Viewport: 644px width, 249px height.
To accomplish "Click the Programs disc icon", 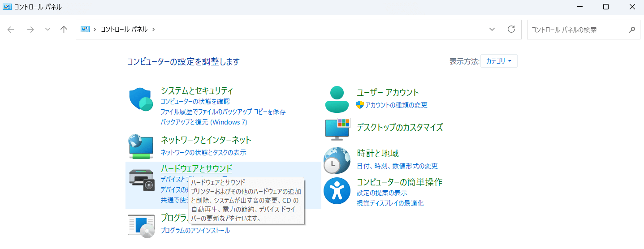I will tap(142, 226).
